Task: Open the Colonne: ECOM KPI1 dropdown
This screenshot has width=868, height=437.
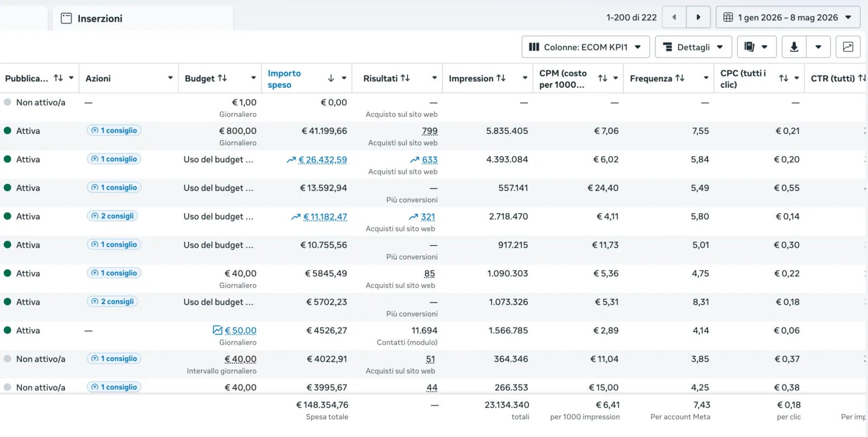Action: [x=585, y=47]
